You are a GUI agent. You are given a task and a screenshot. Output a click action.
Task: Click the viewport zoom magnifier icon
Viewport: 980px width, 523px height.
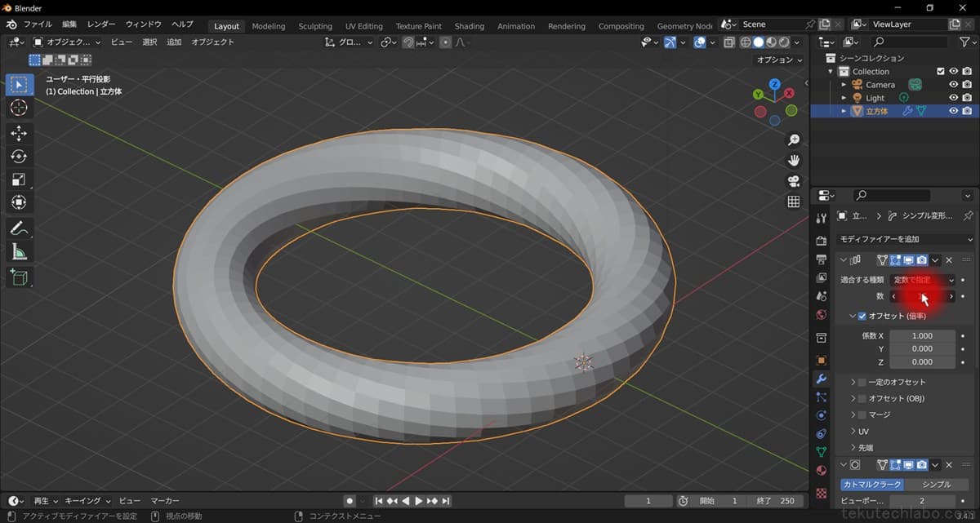[x=794, y=140]
